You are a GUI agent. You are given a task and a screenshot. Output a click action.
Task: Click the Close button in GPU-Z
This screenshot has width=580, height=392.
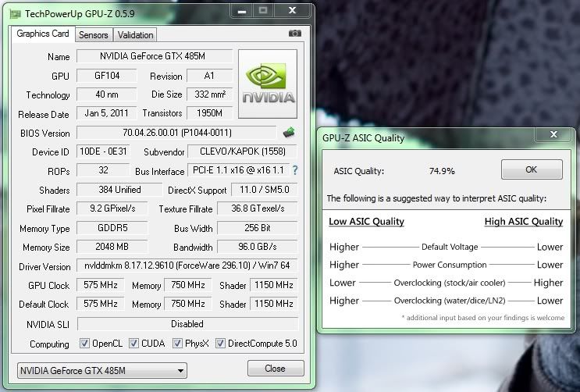pyautogui.click(x=276, y=369)
